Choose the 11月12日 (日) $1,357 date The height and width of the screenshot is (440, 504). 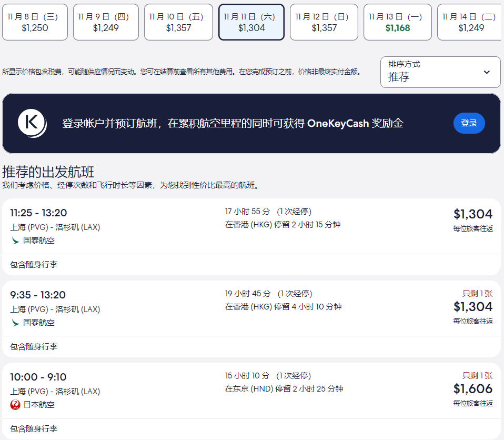(x=324, y=22)
